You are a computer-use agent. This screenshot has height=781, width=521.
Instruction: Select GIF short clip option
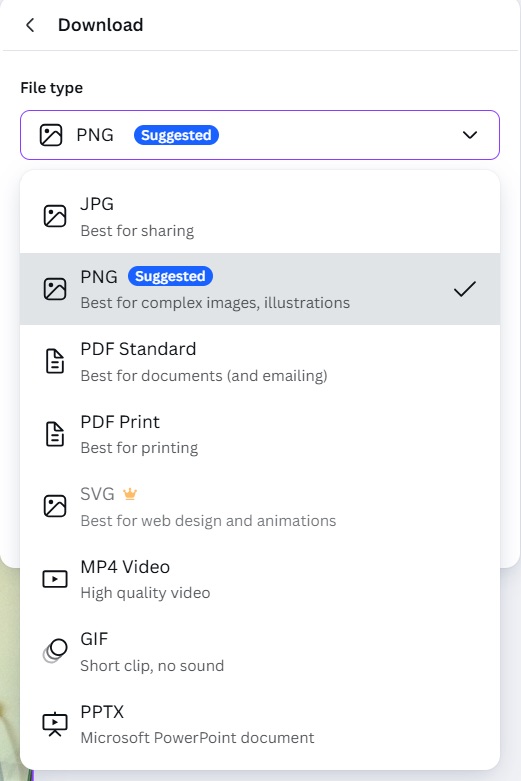click(260, 651)
